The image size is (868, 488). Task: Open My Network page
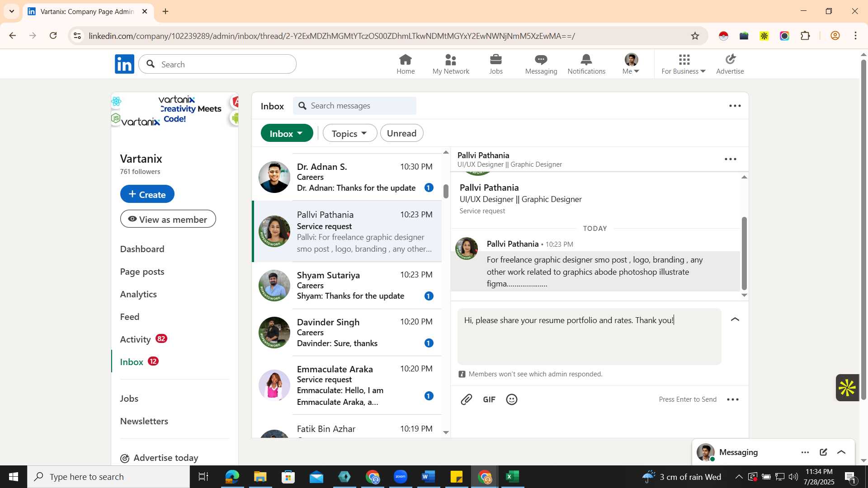(451, 64)
